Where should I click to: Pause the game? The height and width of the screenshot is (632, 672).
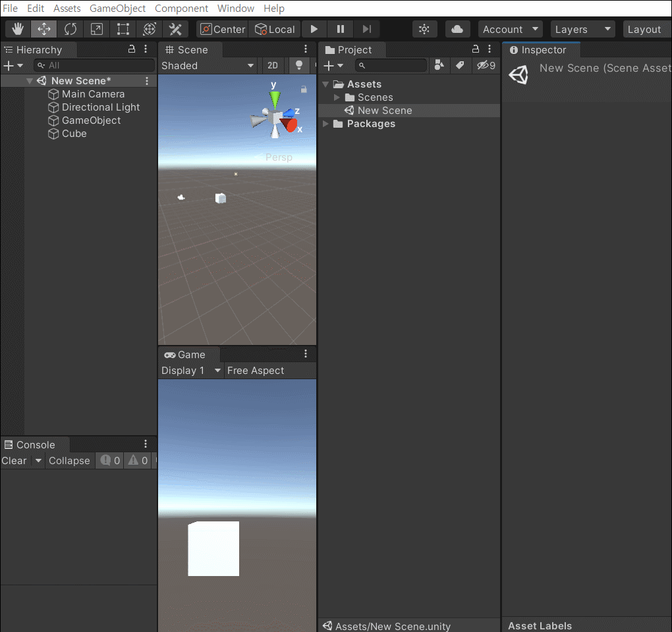[341, 29]
